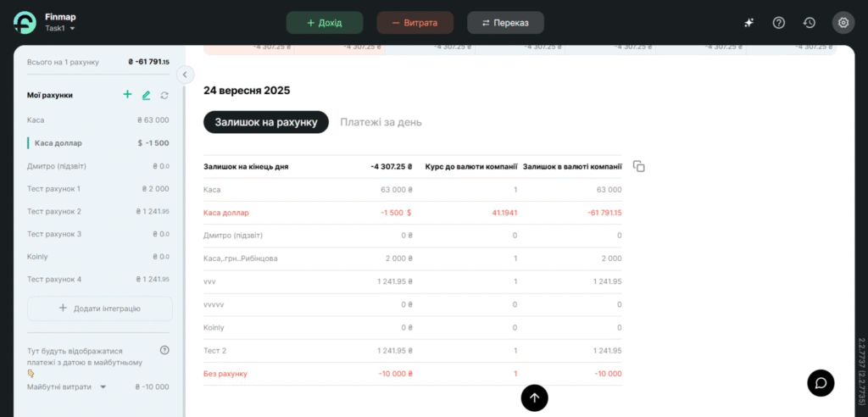The width and height of the screenshot is (868, 417).
Task: Open the Task1 company dropdown
Action: (x=60, y=29)
